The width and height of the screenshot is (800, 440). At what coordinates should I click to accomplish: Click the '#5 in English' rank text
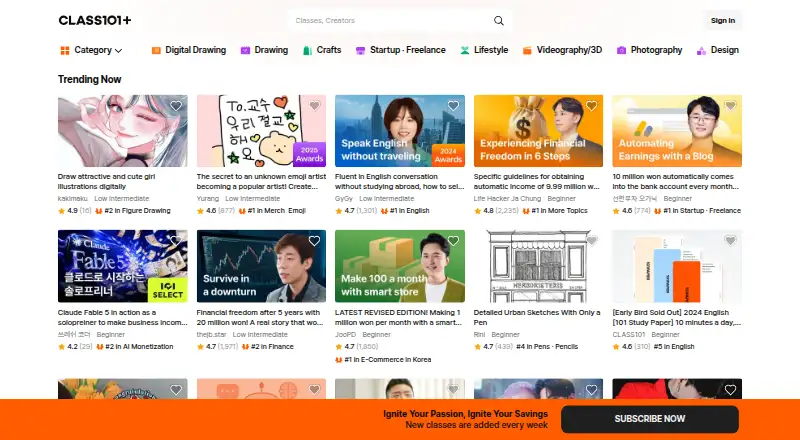(674, 347)
